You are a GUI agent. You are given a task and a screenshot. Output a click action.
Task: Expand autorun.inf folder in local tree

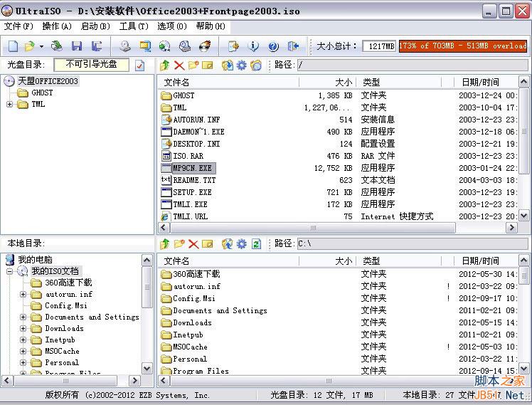click(x=23, y=294)
